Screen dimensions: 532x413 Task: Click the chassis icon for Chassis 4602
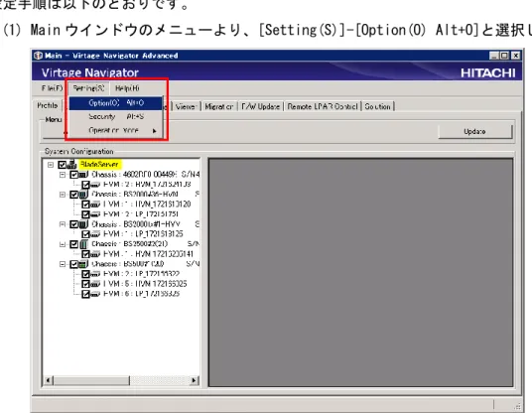click(x=83, y=175)
